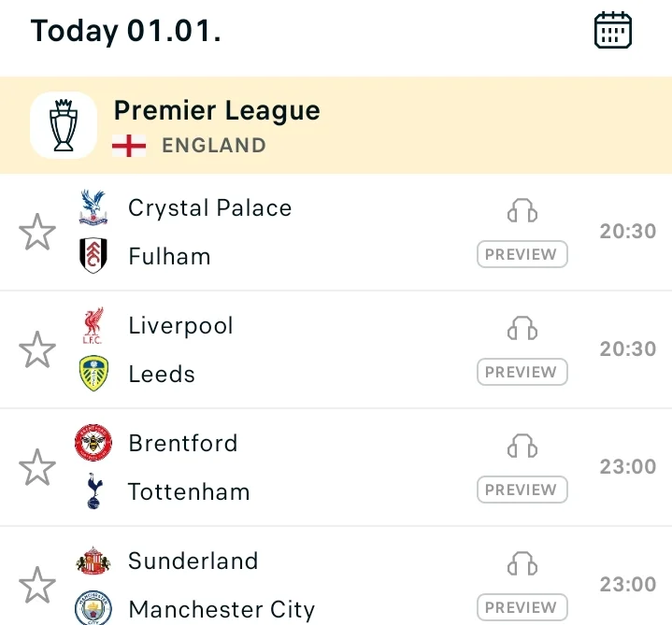Open PREVIEW for Crystal Palace vs Fulham
This screenshot has height=625, width=672.
click(522, 254)
